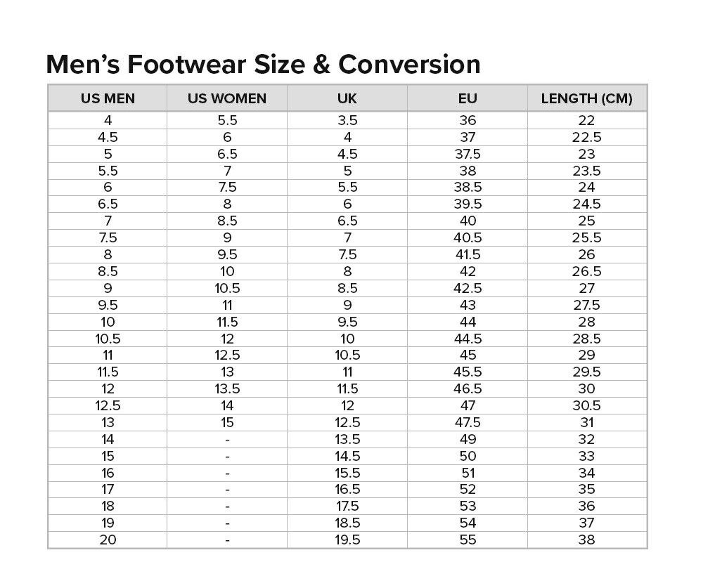Click US Men size 16 cell
This screenshot has height=588, width=715.
point(108,473)
